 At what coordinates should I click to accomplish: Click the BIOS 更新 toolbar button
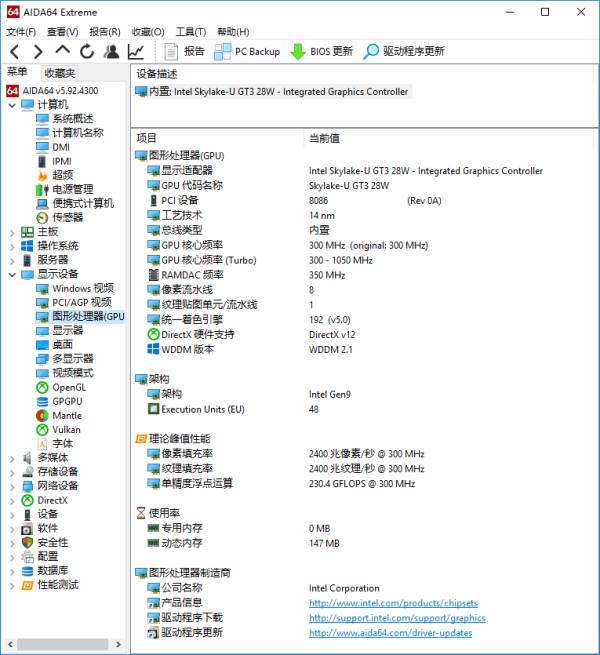(x=322, y=52)
